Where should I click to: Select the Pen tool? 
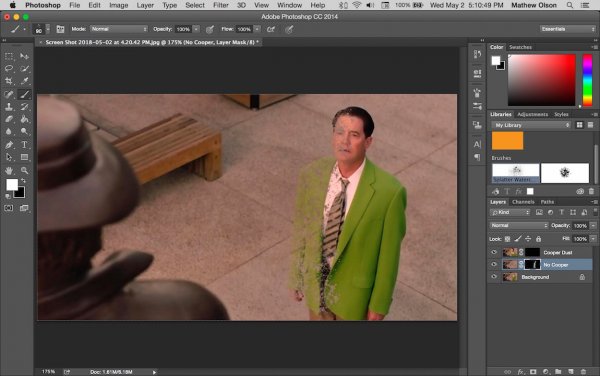click(x=9, y=145)
